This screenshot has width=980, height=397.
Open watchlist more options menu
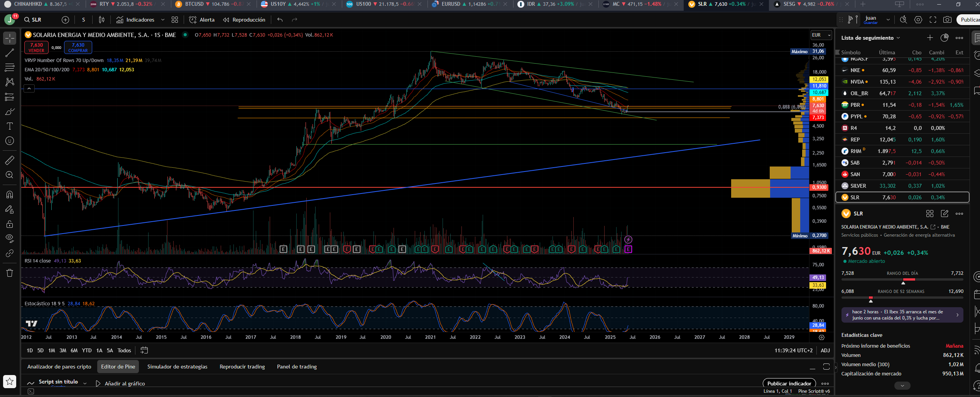(x=959, y=38)
